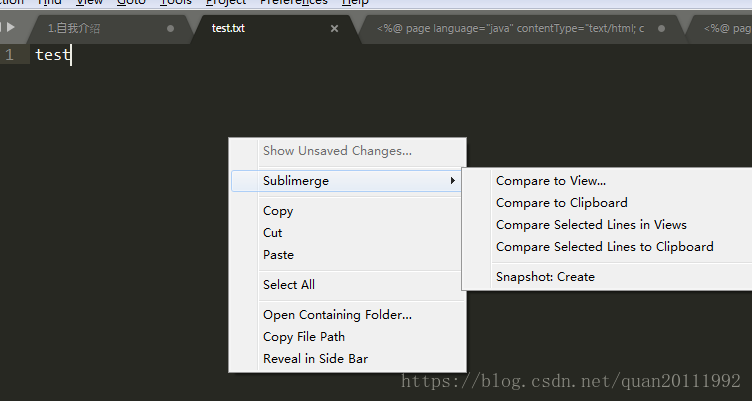Click Snapshot: Create
The height and width of the screenshot is (401, 752).
[x=545, y=277]
